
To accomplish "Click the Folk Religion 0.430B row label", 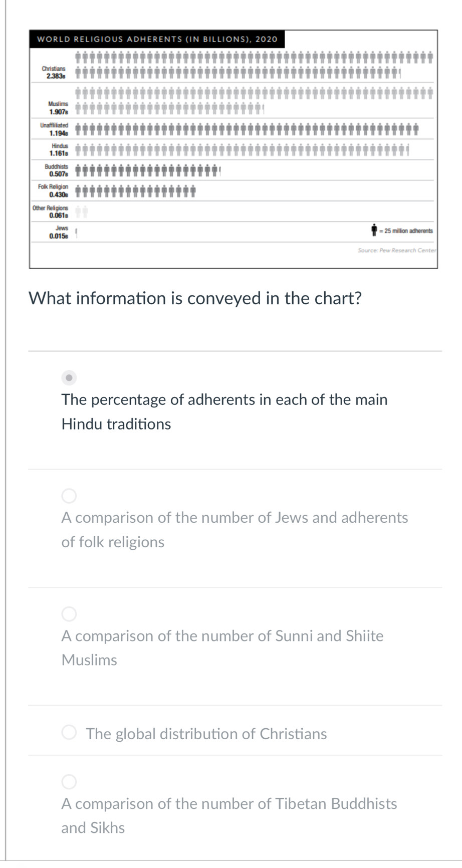I will 53,190.
